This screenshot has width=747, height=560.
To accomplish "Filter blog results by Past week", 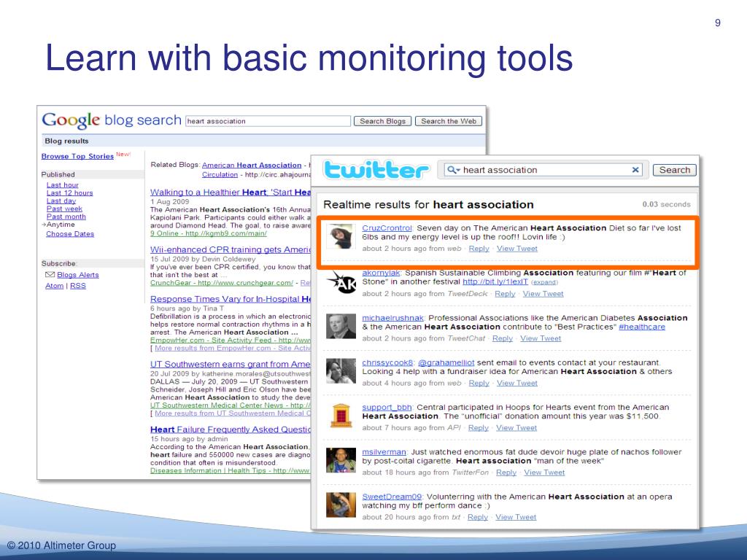I will click(64, 209).
